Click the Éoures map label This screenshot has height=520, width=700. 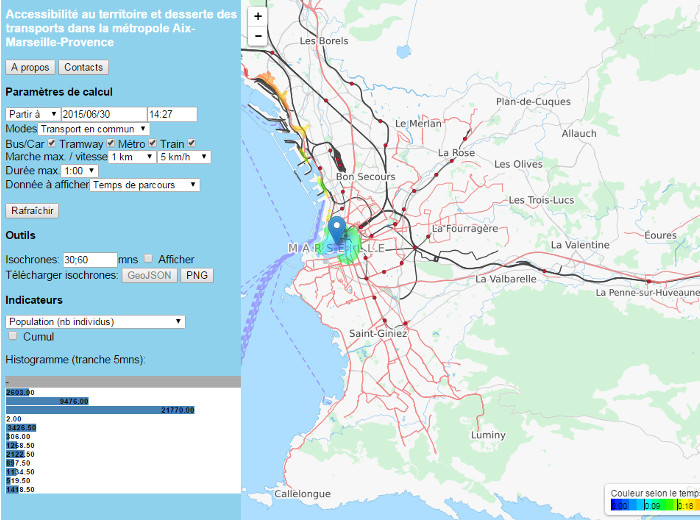[660, 235]
